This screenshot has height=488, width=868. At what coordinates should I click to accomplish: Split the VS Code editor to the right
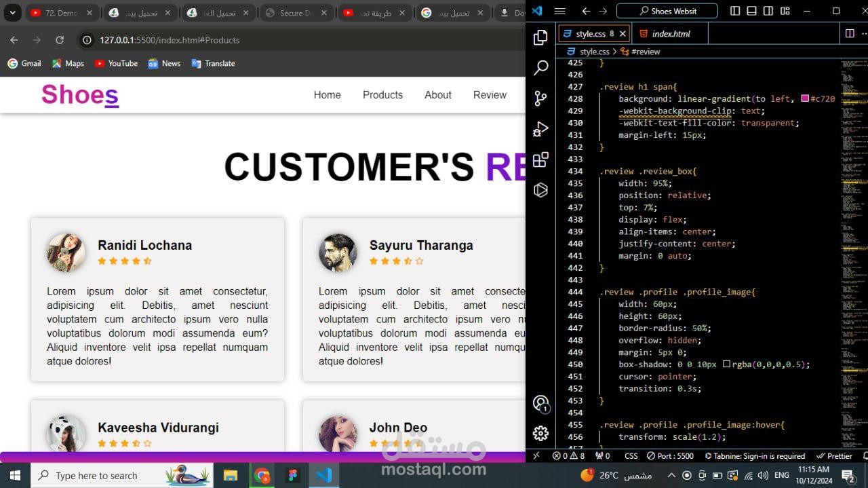(850, 33)
